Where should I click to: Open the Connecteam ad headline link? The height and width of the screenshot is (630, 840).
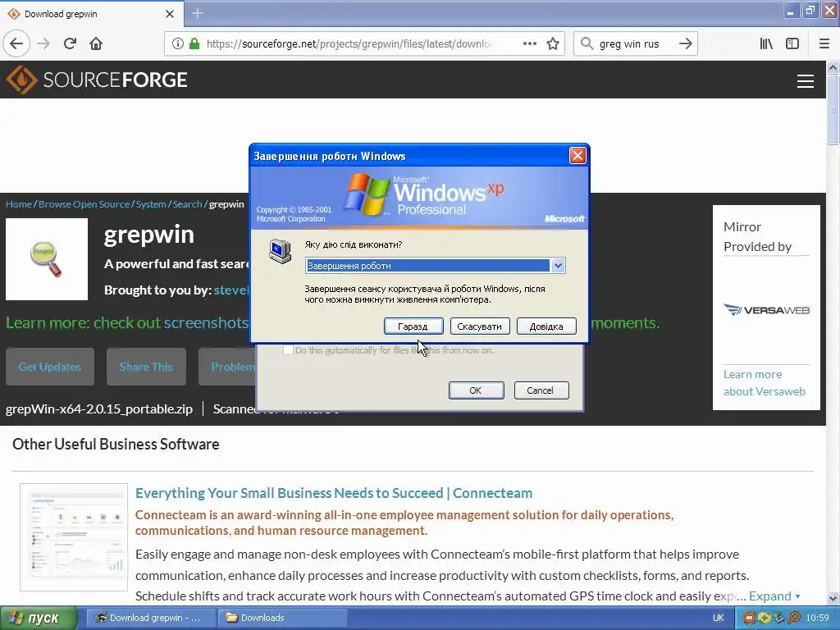pos(334,493)
